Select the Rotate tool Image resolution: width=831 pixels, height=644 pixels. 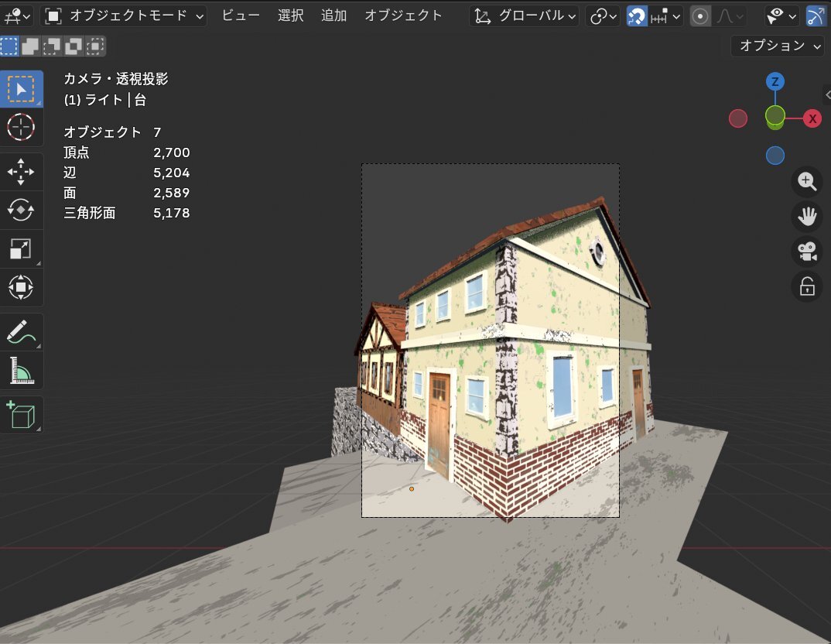point(21,210)
